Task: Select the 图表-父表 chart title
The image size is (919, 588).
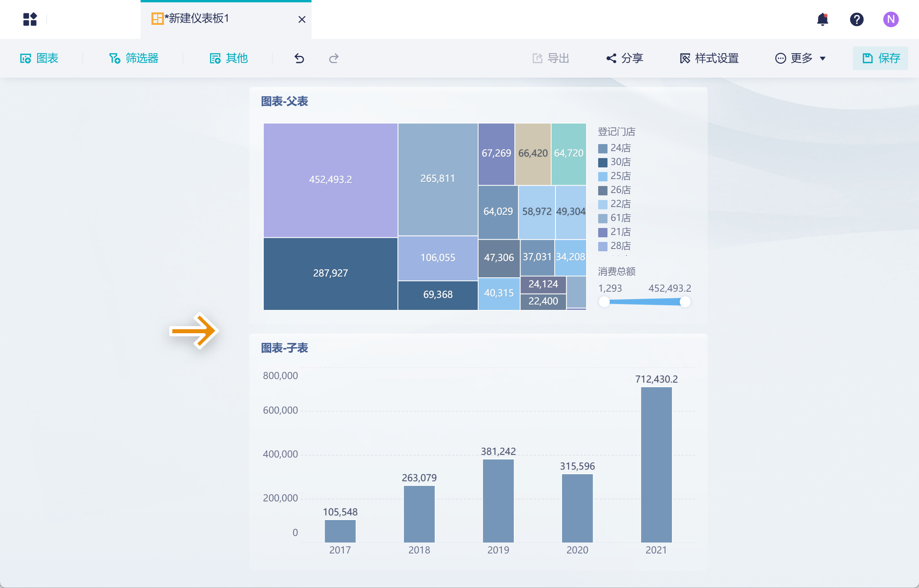Action: click(x=284, y=101)
